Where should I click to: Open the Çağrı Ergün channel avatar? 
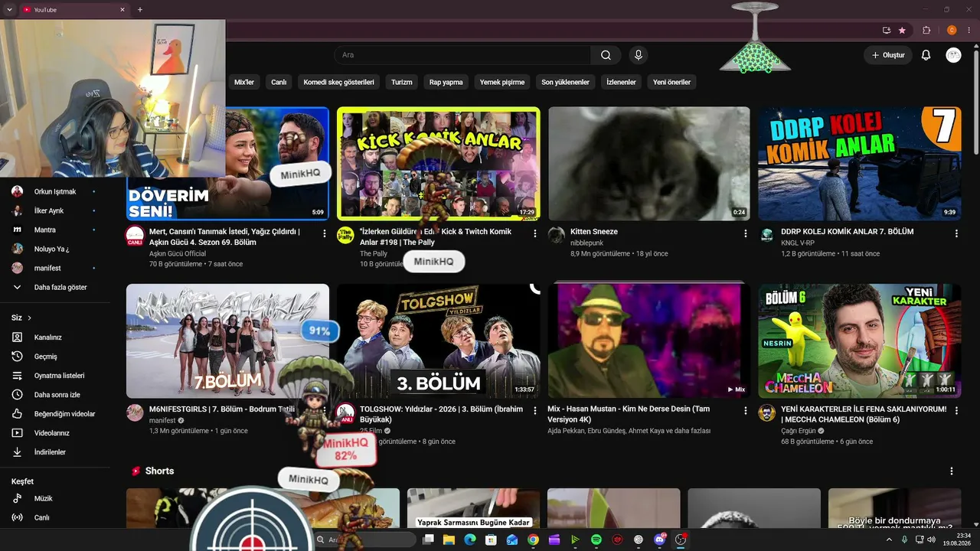(x=767, y=413)
